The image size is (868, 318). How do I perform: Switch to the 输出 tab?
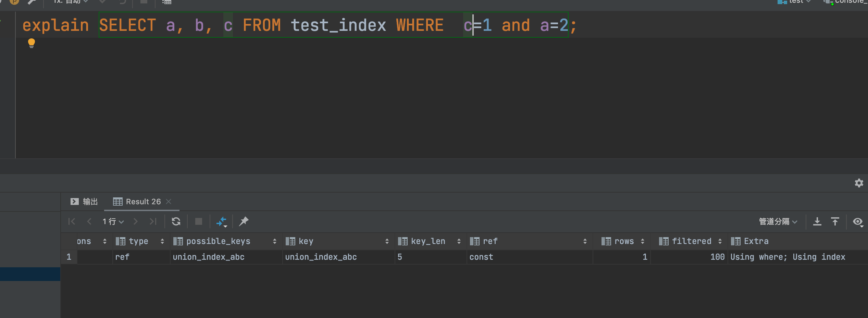coord(84,201)
